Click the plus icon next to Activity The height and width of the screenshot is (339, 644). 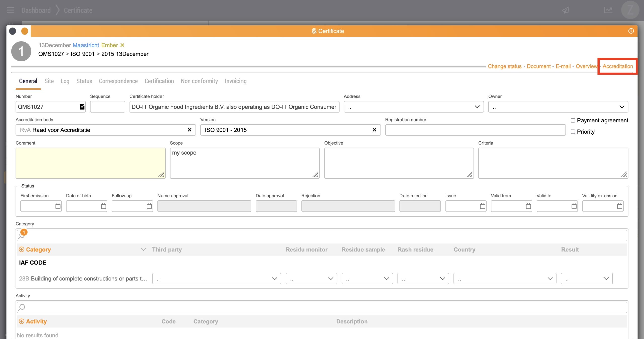(22, 321)
